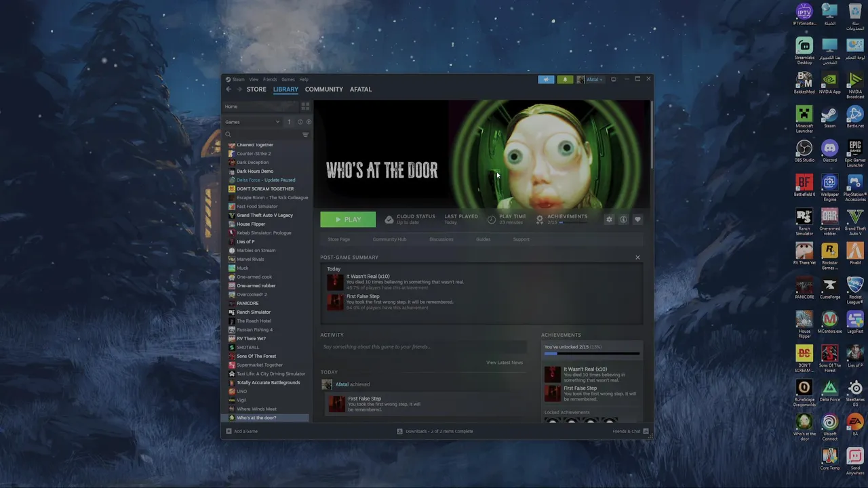868x488 pixels.
Task: Open Epic Games Launcher desktop icon
Action: point(855,153)
